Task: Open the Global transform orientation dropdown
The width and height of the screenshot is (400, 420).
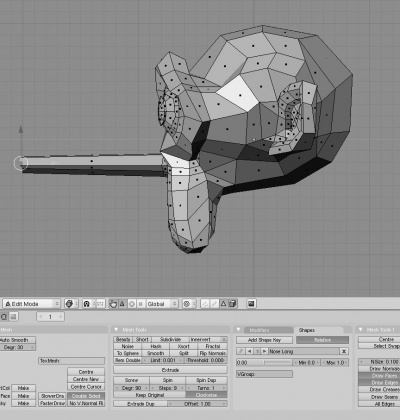Action: click(162, 304)
